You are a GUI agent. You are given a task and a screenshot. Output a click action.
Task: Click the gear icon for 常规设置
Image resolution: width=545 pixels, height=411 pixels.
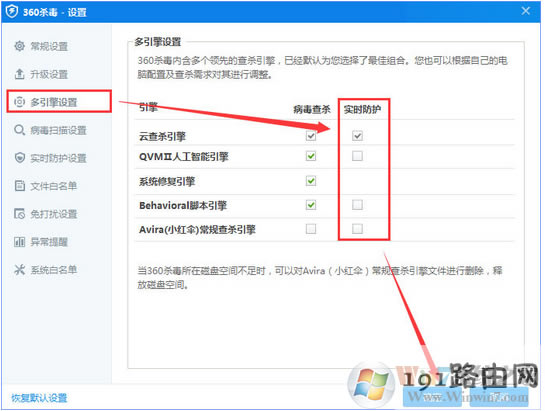(19, 46)
